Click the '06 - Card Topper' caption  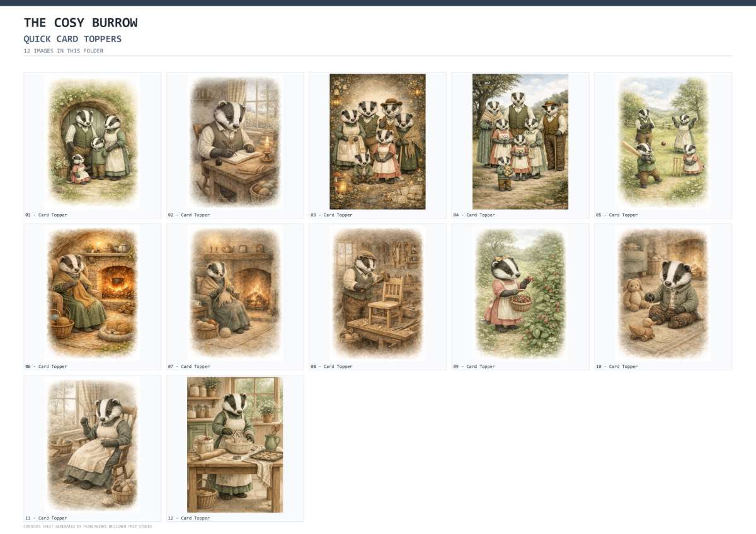click(46, 366)
